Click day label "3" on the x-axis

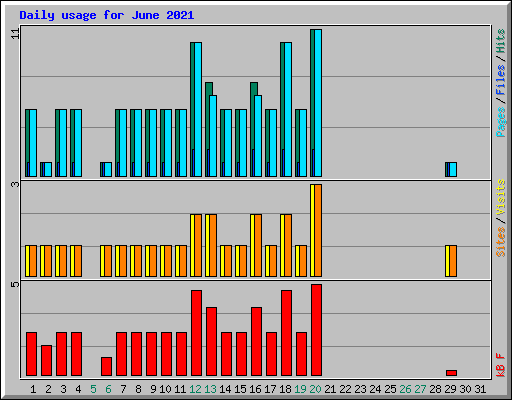(63, 389)
